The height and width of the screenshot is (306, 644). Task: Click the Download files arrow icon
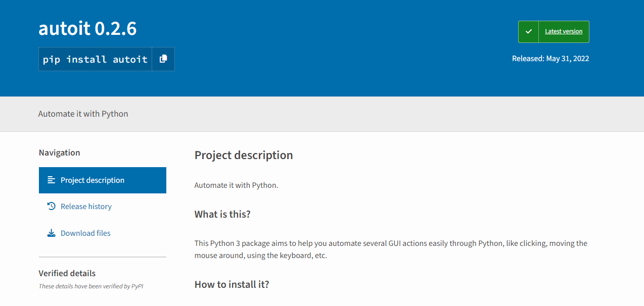pyautogui.click(x=51, y=233)
